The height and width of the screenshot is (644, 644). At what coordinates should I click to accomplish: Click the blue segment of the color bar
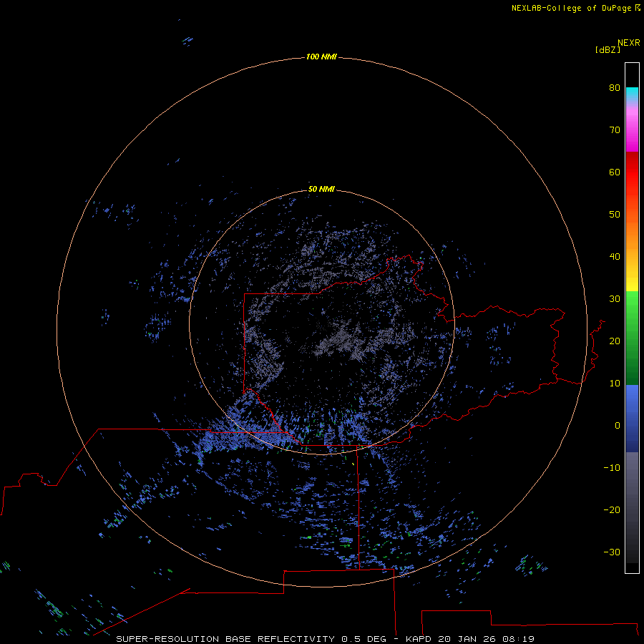click(x=632, y=419)
